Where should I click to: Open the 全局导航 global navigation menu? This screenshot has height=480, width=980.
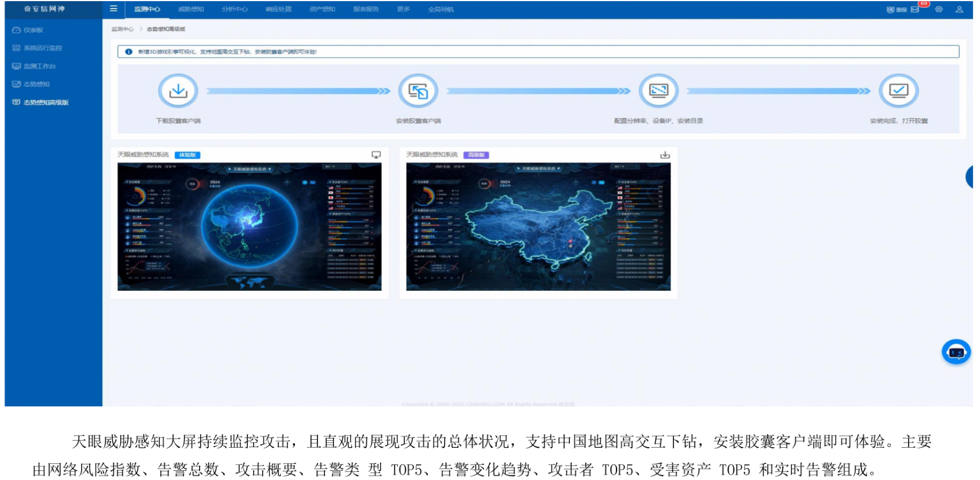pyautogui.click(x=441, y=9)
